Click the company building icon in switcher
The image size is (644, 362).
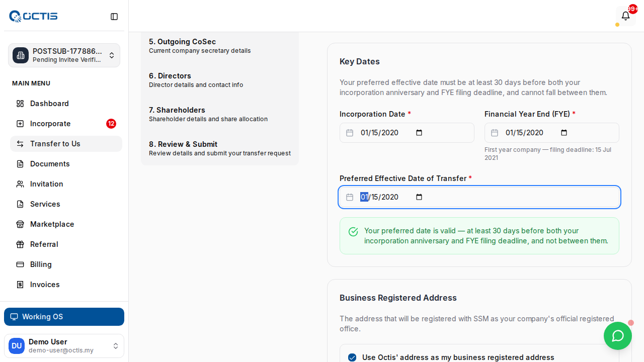coord(21,55)
